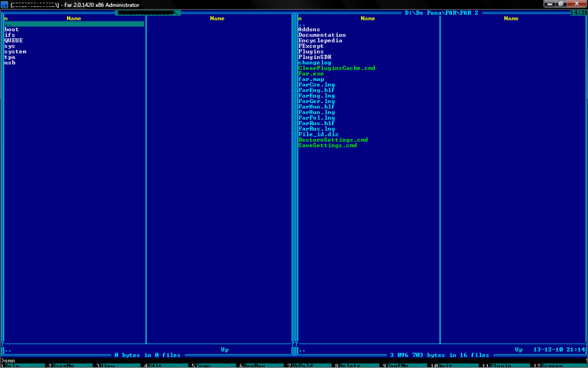Select the highlighted parent directory entry in left panel
Image resolution: width=588 pixels, height=368 pixels.
(74, 24)
